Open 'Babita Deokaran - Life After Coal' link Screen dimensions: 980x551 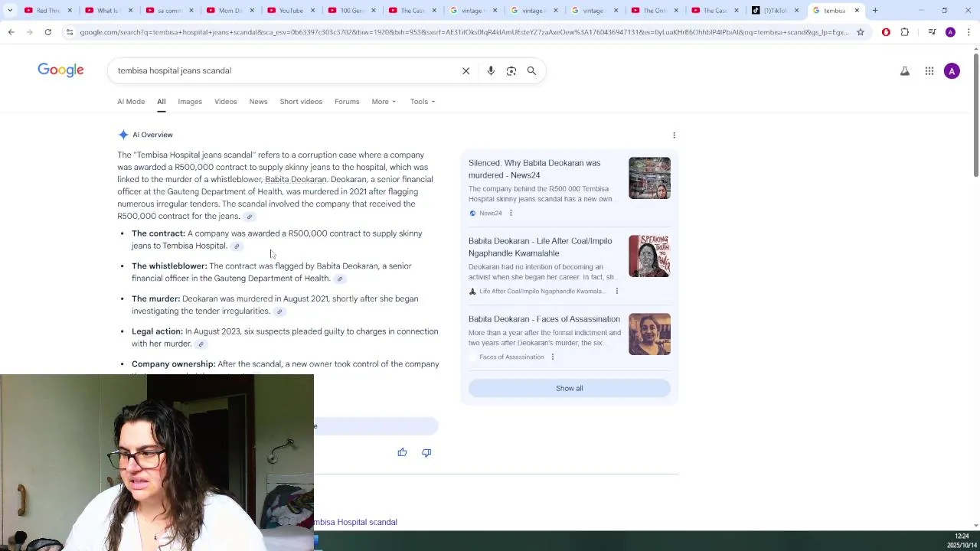click(x=540, y=247)
